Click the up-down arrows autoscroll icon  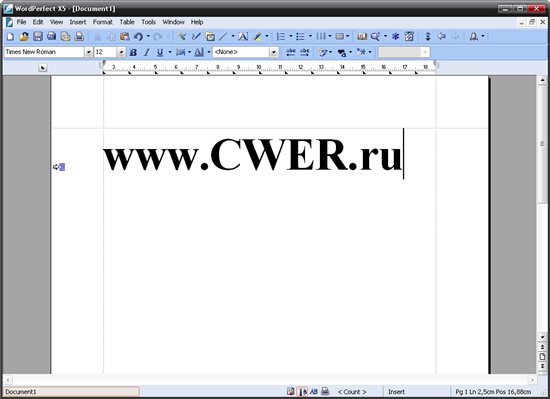(x=428, y=36)
